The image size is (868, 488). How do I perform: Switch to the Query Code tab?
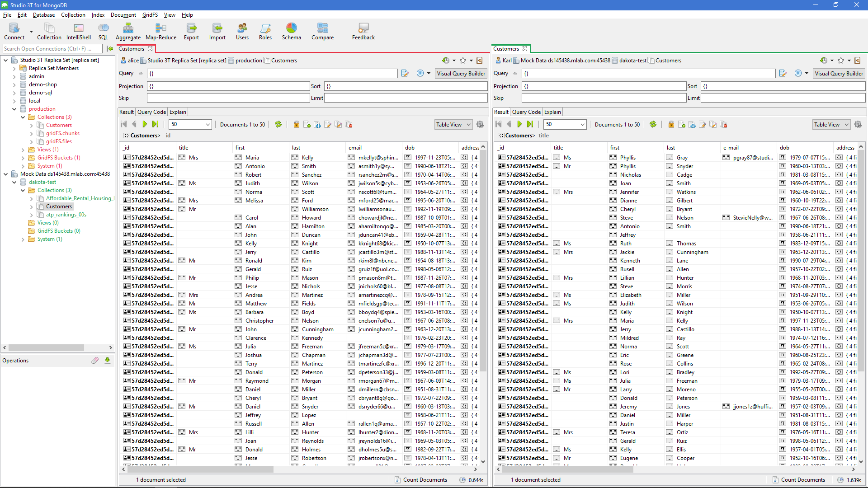pos(151,112)
